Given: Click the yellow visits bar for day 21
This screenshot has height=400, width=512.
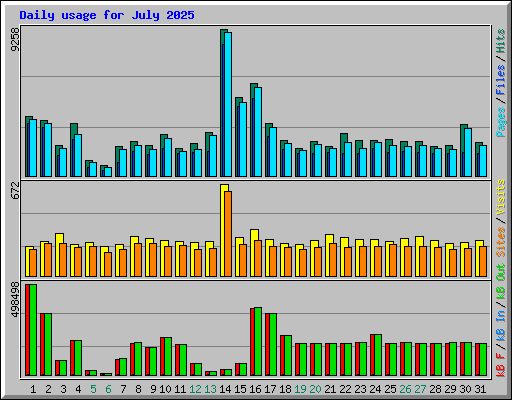Looking at the screenshot, I should 328,255.
